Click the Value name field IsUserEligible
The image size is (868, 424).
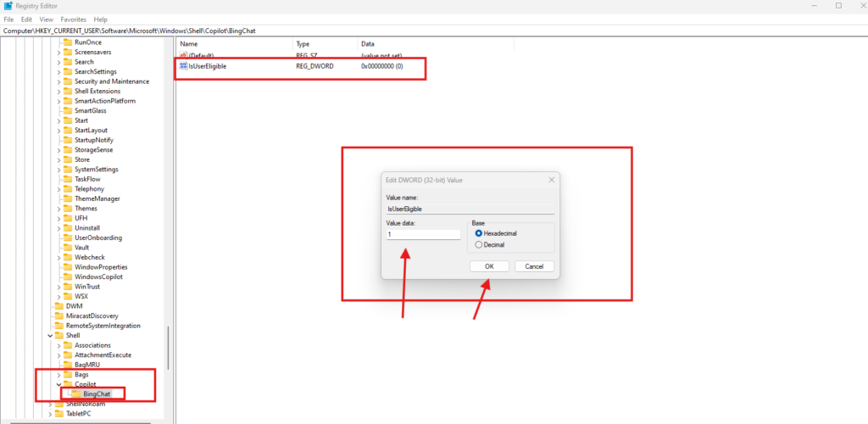click(x=470, y=209)
